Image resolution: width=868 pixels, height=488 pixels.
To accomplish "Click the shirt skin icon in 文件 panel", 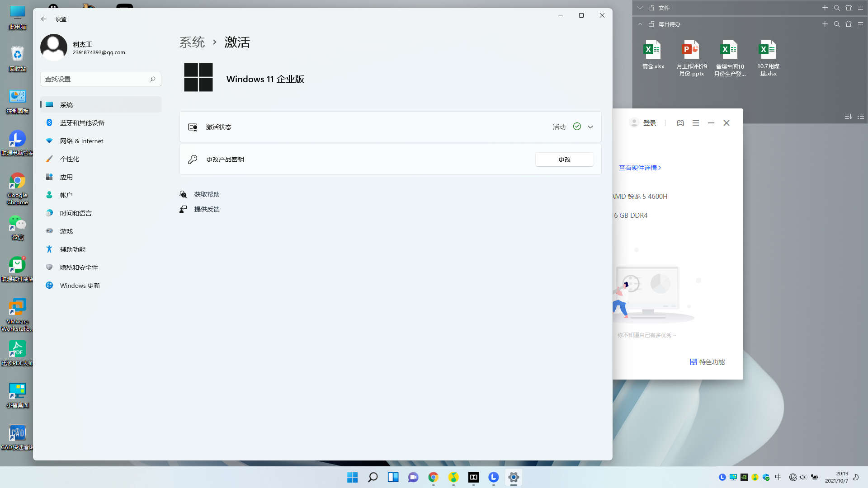I will tap(849, 8).
